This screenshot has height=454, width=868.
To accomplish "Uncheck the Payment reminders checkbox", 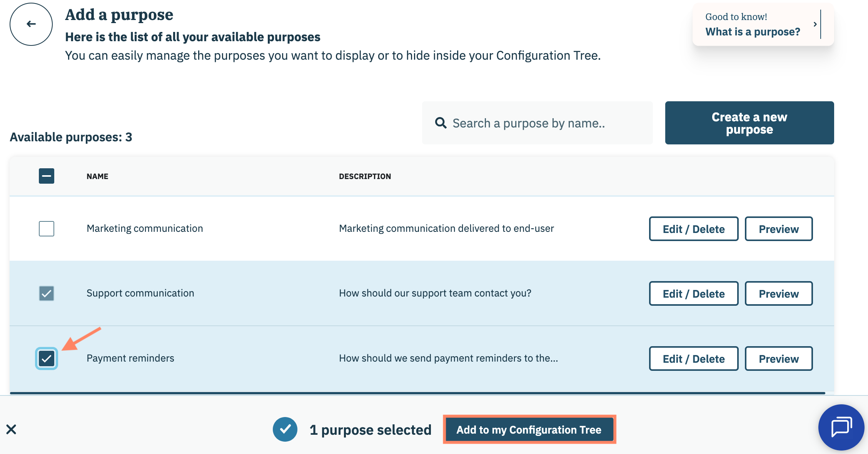I will pos(47,359).
